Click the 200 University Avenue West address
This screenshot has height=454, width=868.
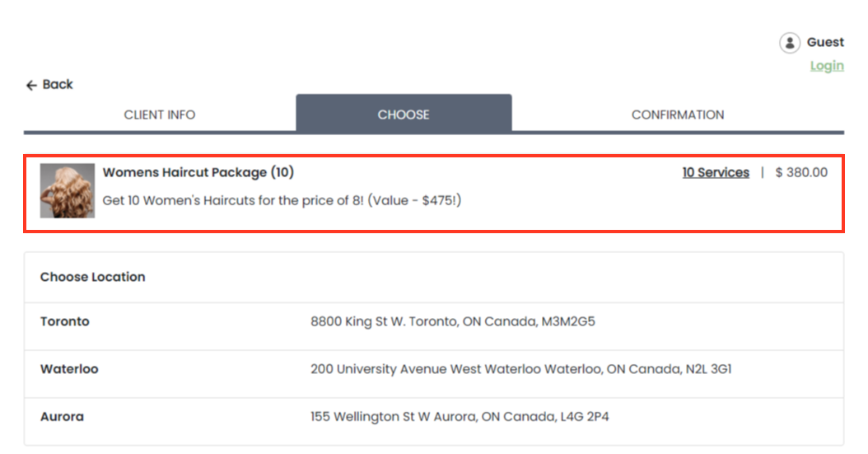[x=520, y=369]
